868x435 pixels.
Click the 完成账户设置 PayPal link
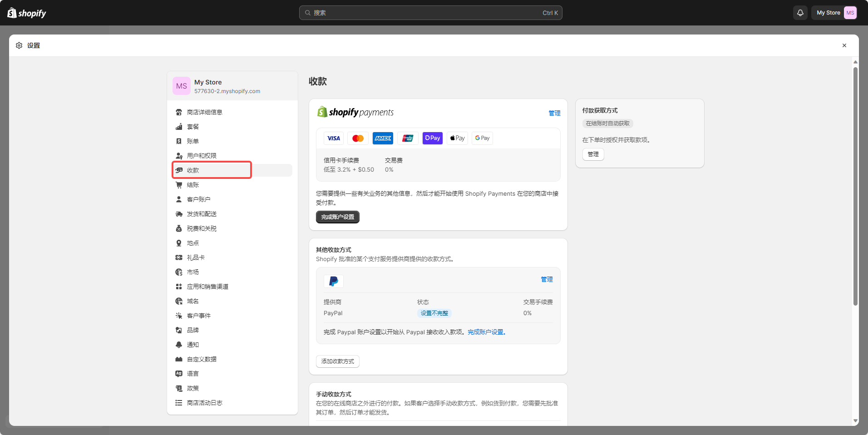[487, 332]
